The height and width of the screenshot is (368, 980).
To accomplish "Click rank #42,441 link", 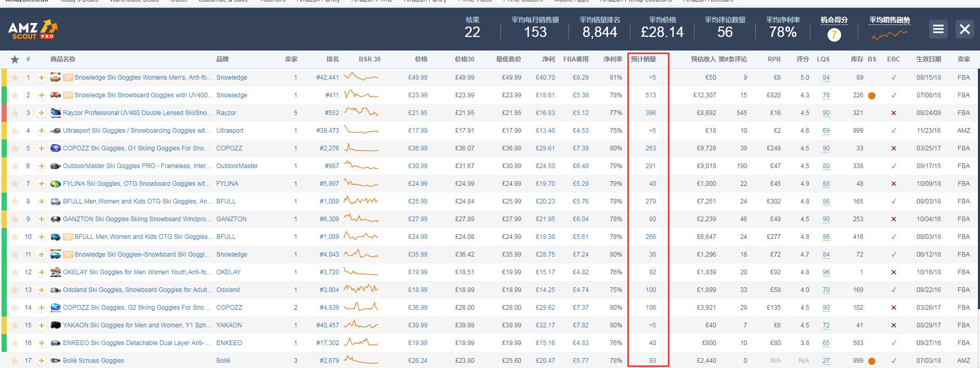I will (x=327, y=78).
